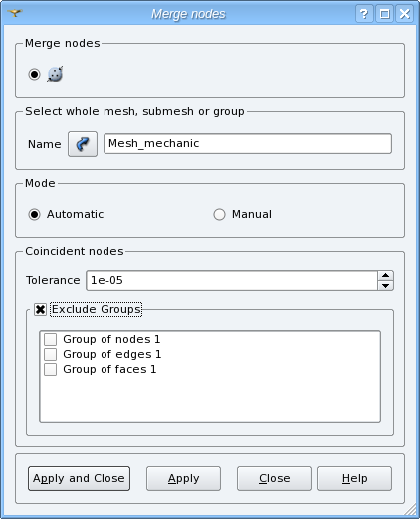Decrease tolerance with down arrow
This screenshot has height=519, width=420.
[385, 285]
